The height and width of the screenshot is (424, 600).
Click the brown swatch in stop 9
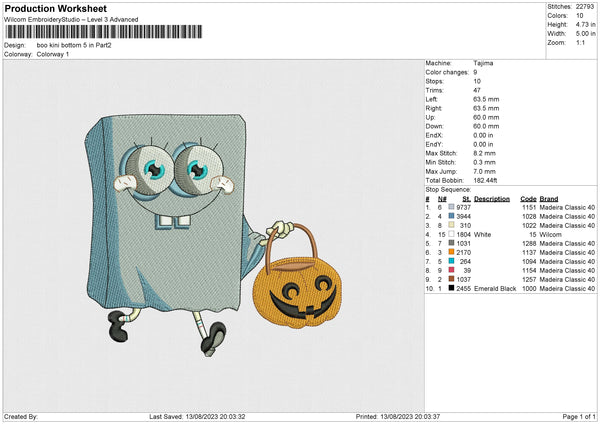451,279
